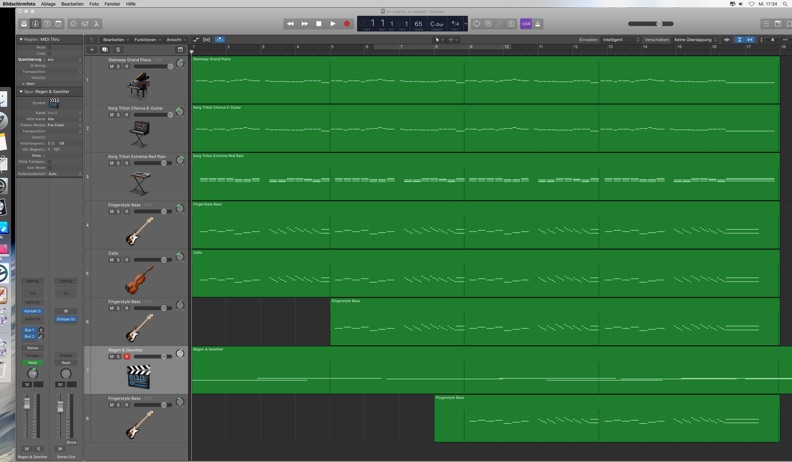Viewport: 792px width, 462px height.
Task: Click the green Read automation button
Action: (32, 363)
